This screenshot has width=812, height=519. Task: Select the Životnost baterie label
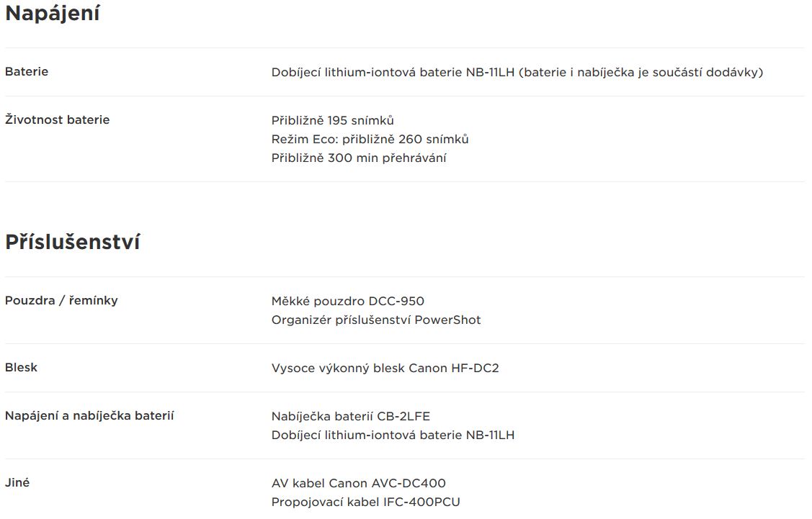click(58, 119)
